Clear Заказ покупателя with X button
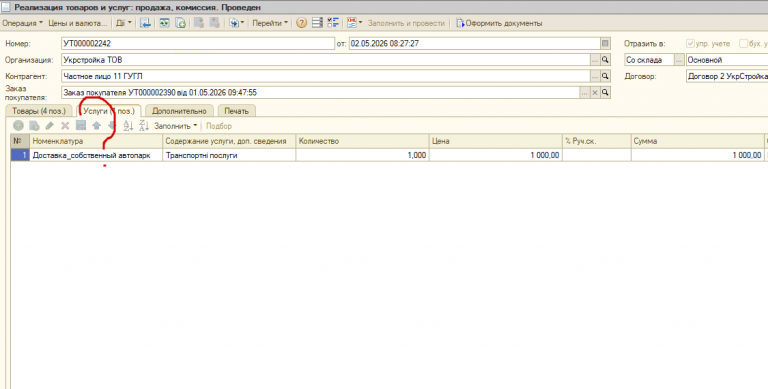Image resolution: width=768 pixels, height=389 pixels. click(x=595, y=93)
